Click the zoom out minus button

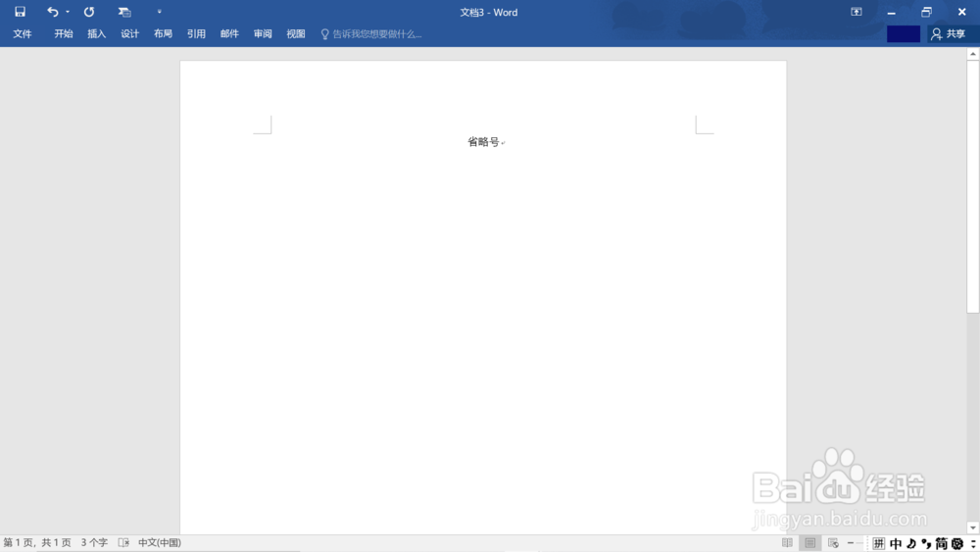851,543
